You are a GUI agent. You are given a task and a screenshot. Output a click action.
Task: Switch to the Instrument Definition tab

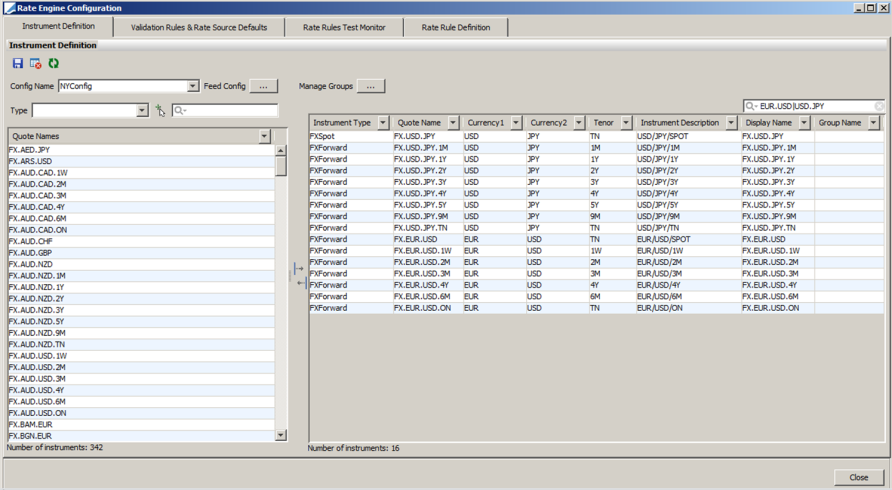[59, 26]
